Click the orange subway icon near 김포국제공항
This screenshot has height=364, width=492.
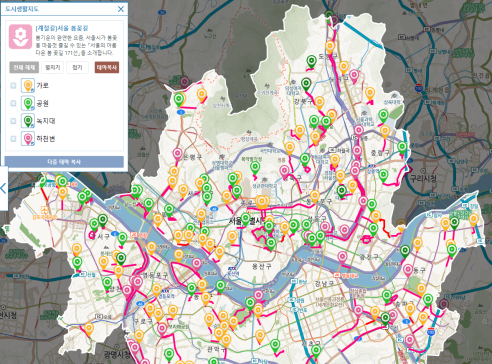44,210
